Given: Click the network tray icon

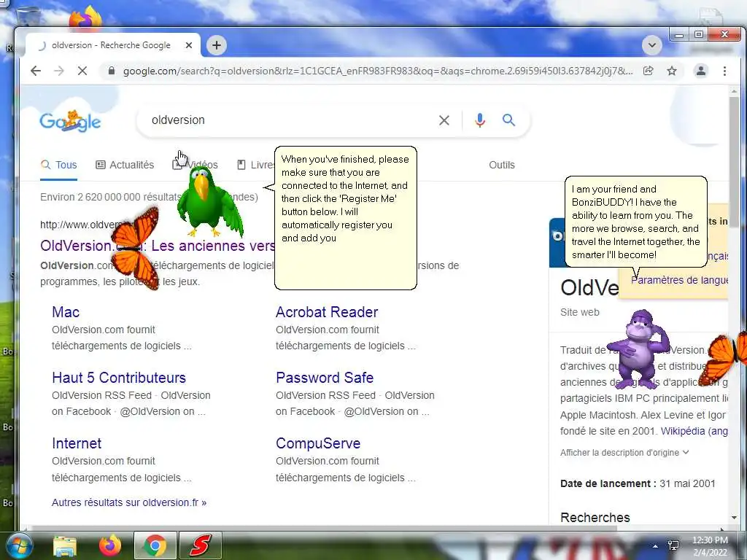Looking at the screenshot, I should pyautogui.click(x=673, y=545).
